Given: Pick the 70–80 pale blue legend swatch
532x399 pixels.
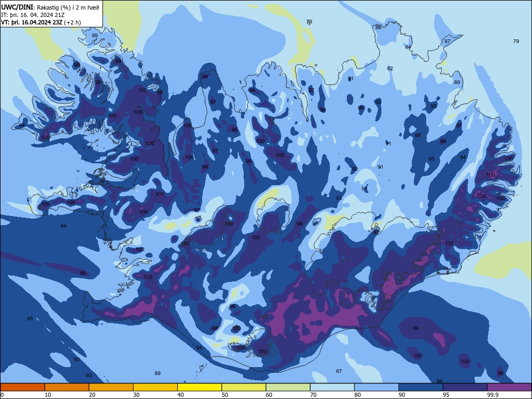Looking at the screenshot, I should click(x=332, y=387).
